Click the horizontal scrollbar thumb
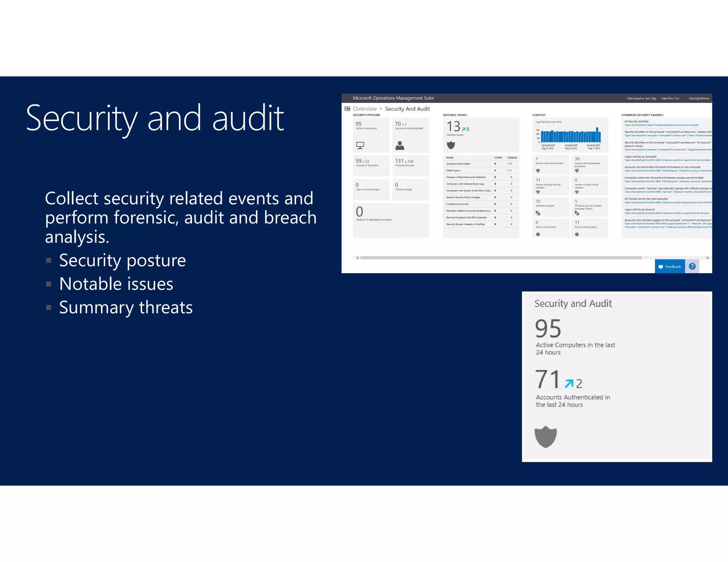728x562 pixels. 501,258
